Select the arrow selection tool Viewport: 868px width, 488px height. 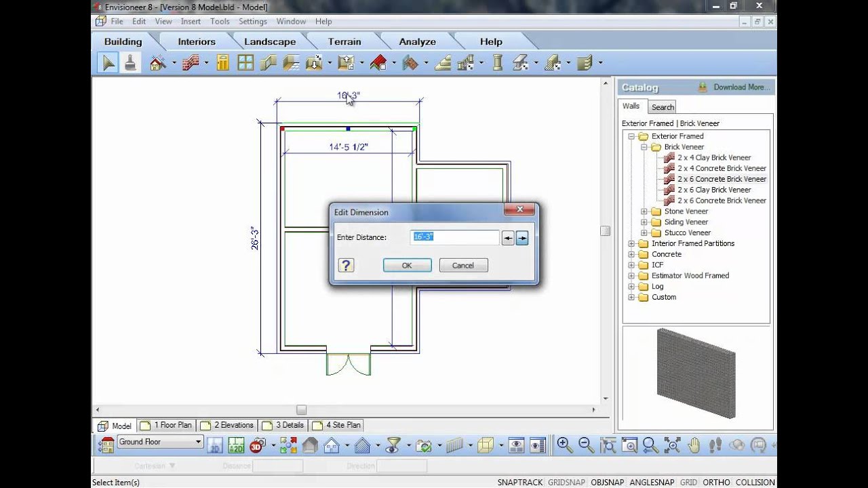(108, 63)
